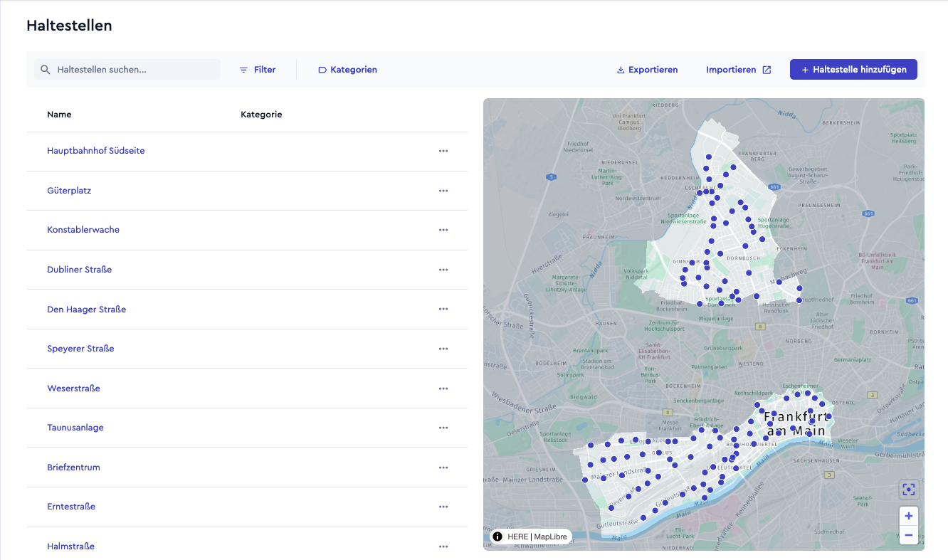Click the Name column header

coord(59,115)
